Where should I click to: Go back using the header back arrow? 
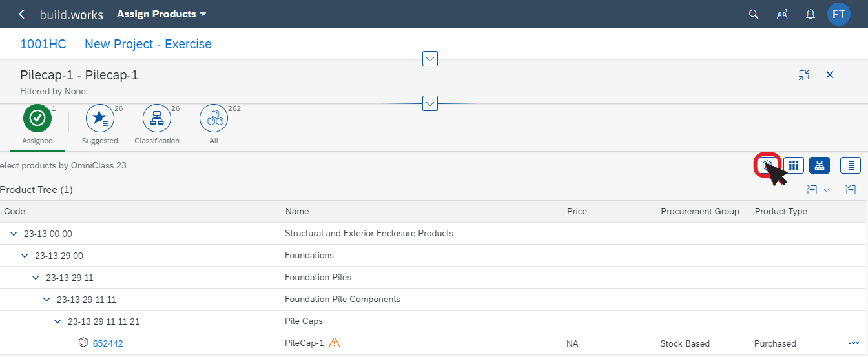[21, 14]
